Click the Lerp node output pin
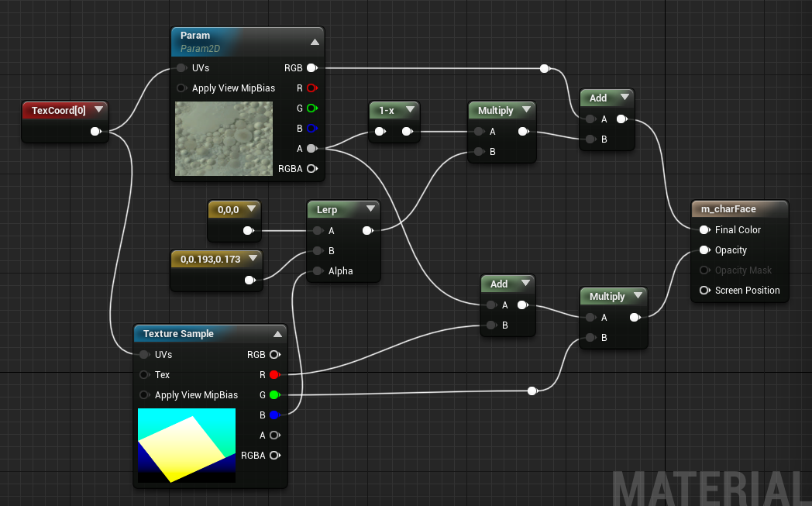The width and height of the screenshot is (812, 506). 368,230
